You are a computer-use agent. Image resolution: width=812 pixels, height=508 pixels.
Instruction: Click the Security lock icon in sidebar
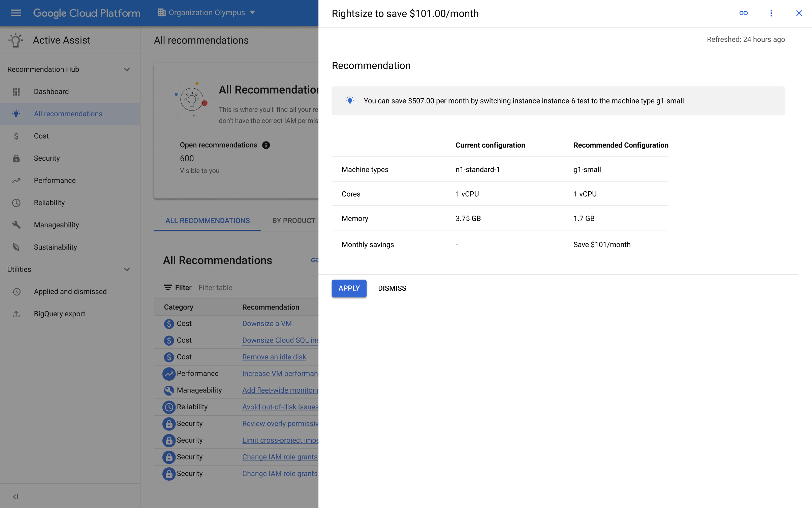17,158
